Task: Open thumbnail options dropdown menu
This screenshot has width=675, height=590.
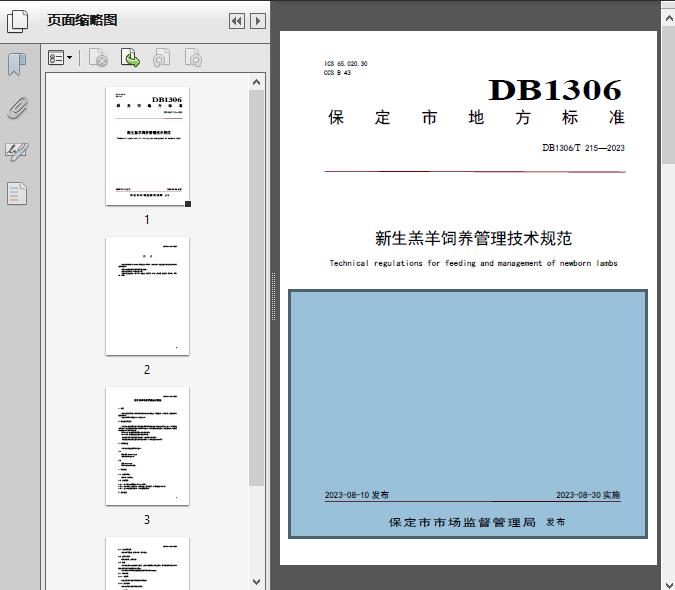Action: 60,58
